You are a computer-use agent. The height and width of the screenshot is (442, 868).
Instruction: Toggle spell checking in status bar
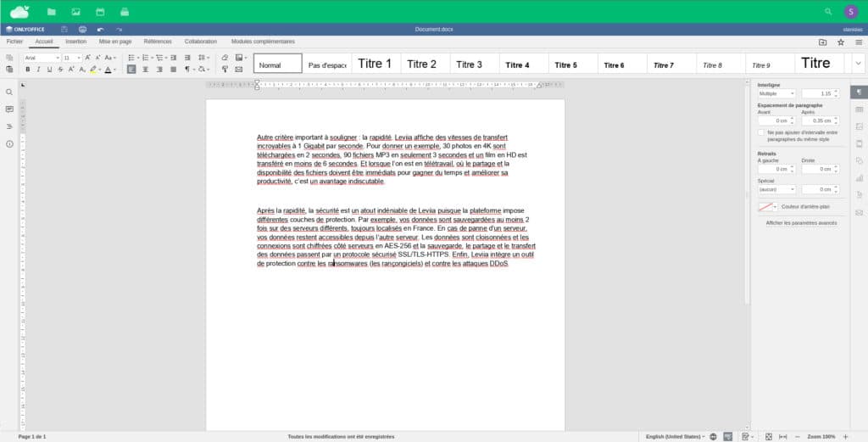pos(727,436)
